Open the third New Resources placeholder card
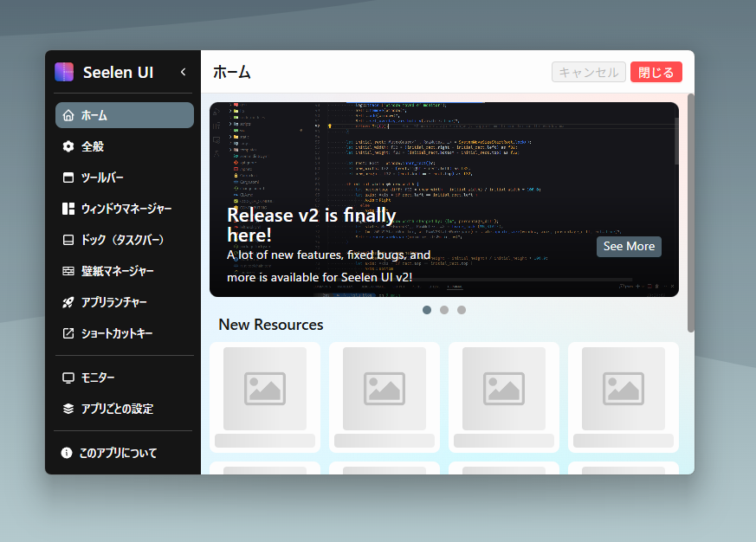 coord(504,397)
